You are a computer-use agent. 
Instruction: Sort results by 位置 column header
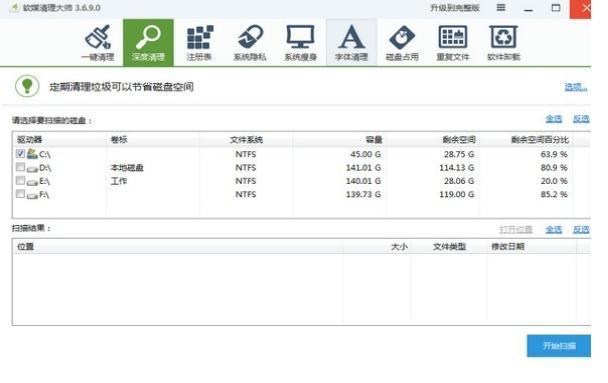point(178,247)
